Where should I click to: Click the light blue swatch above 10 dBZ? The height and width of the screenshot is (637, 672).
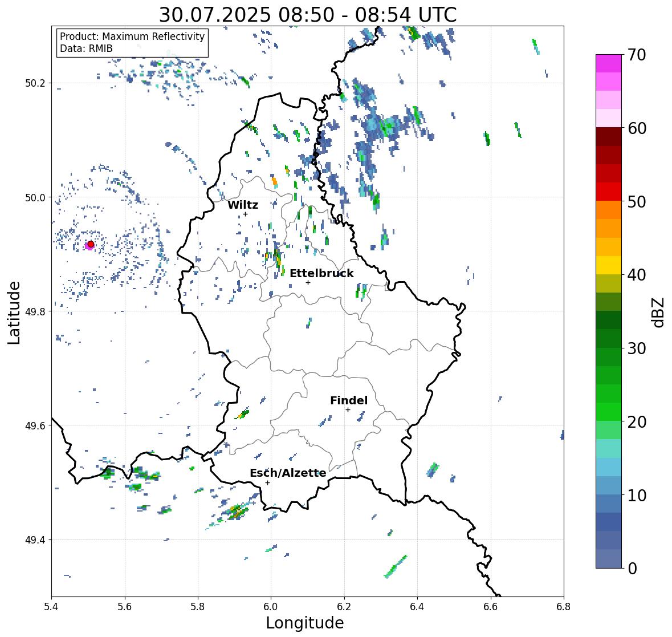pyautogui.click(x=609, y=485)
